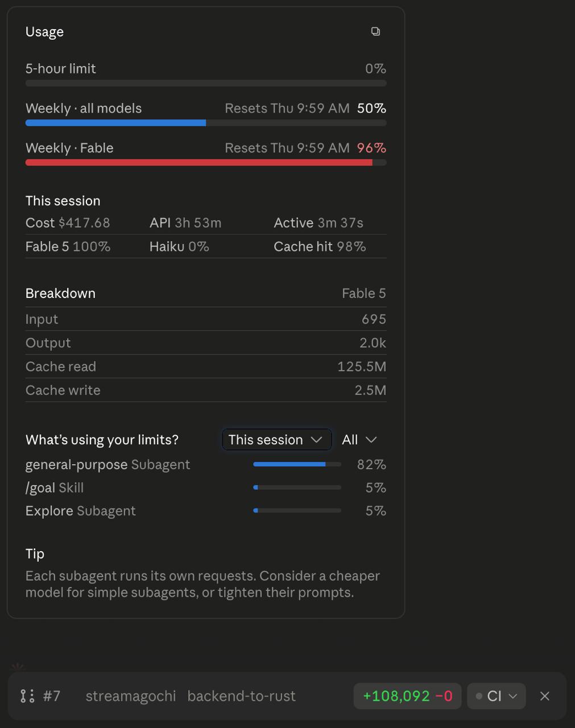Open the This session dropdown
Image resolution: width=575 pixels, height=728 pixels.
(x=276, y=440)
